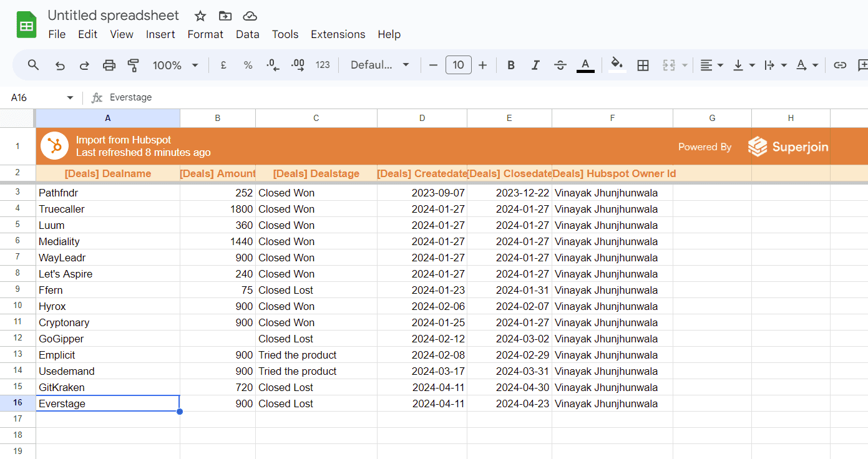Open horizontal align dropdown
Screen dimensions: 868x459
pyautogui.click(x=711, y=65)
